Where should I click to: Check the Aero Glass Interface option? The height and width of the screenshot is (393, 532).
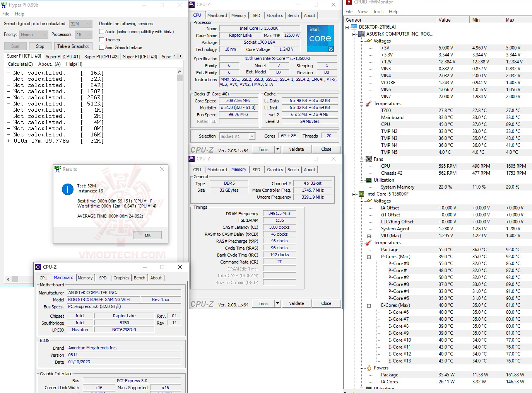[102, 47]
